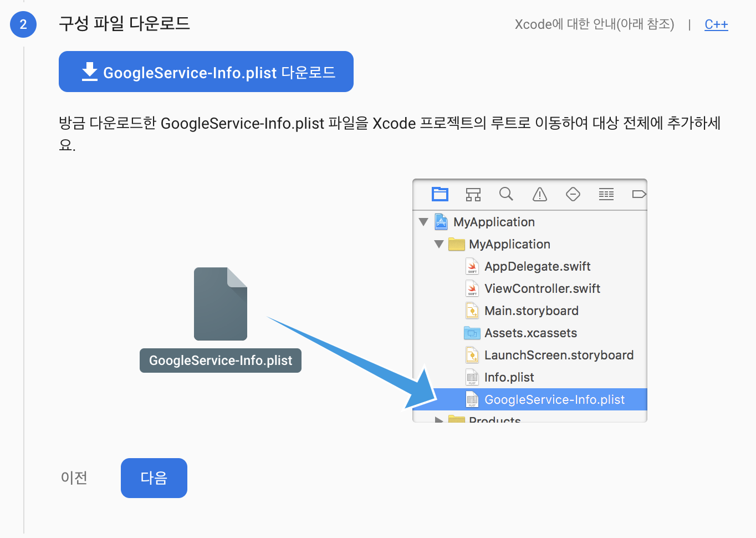Click the gray plist document illustration

point(221,304)
